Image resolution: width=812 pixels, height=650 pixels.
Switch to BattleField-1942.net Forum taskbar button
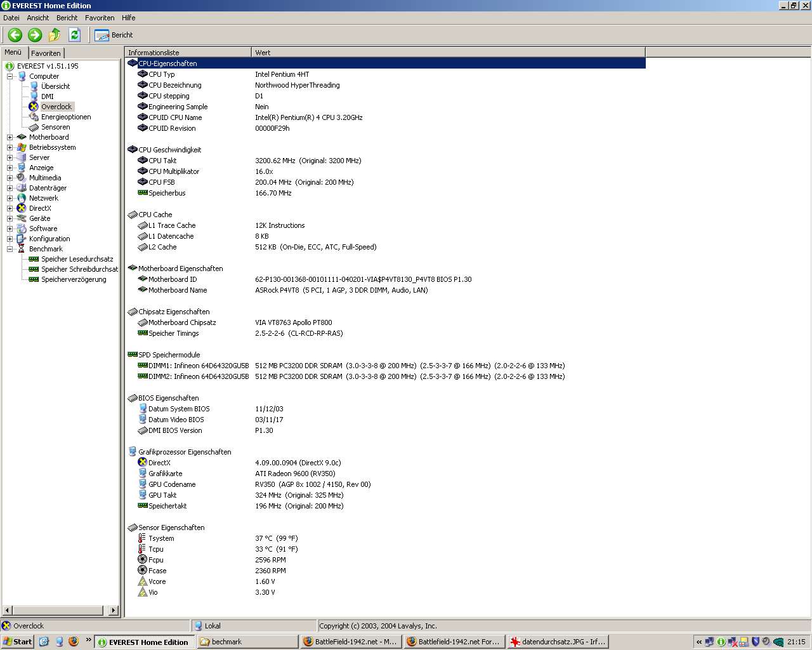tap(454, 642)
